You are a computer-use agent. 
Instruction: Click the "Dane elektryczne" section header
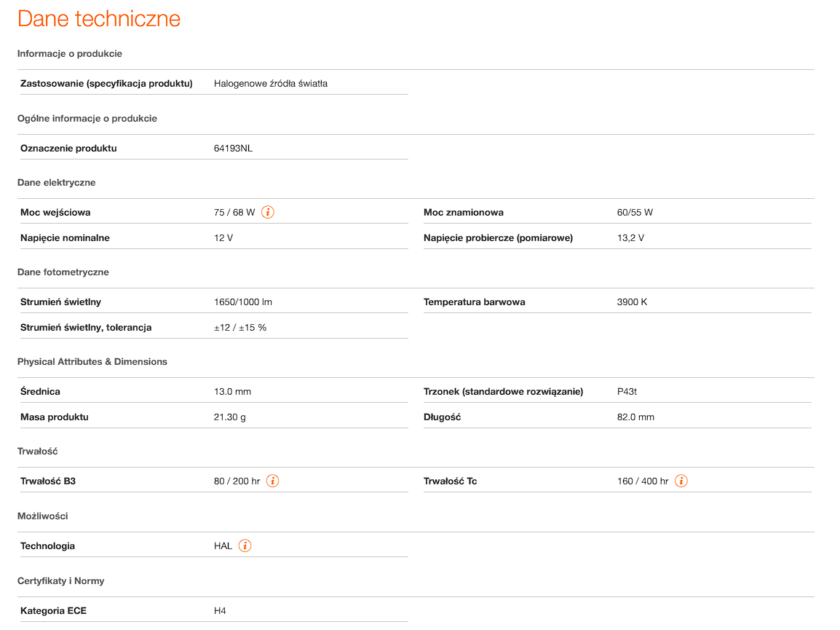pos(57,183)
